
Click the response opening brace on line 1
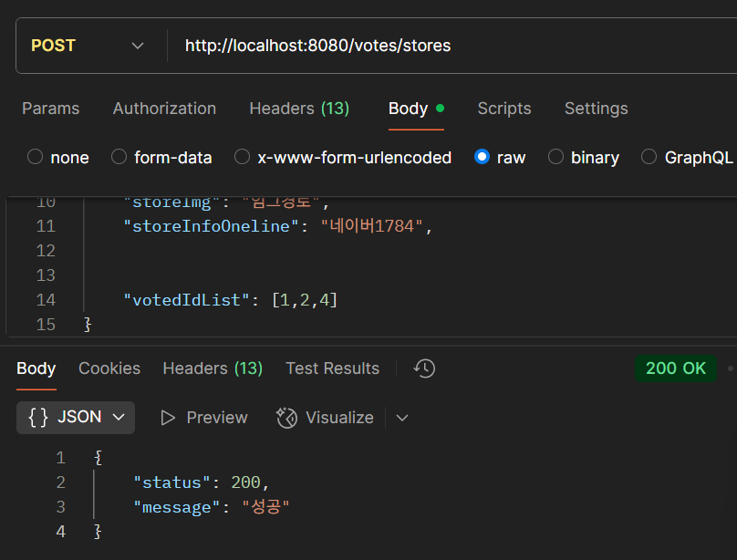[98, 458]
